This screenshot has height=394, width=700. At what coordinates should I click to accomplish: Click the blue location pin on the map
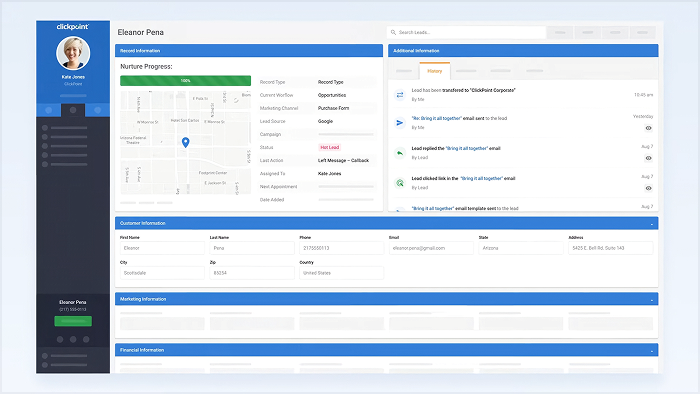pyautogui.click(x=186, y=142)
